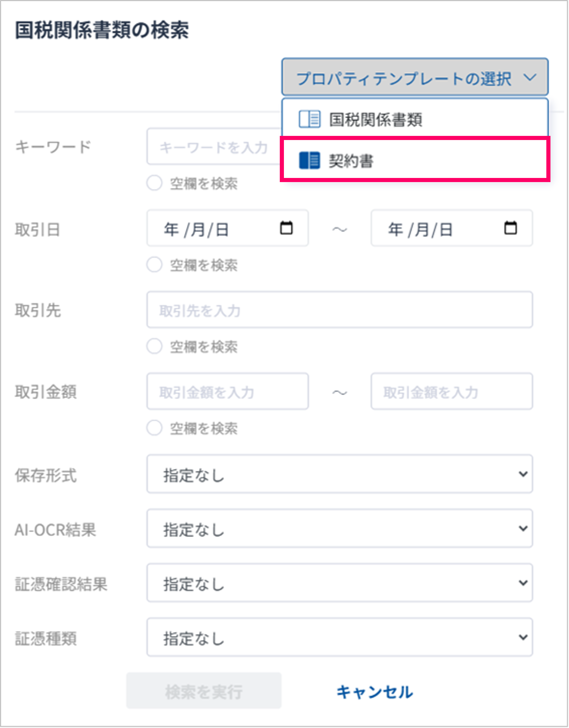Click the 国税関係書類 template icon
The width and height of the screenshot is (569, 728).
click(x=309, y=119)
